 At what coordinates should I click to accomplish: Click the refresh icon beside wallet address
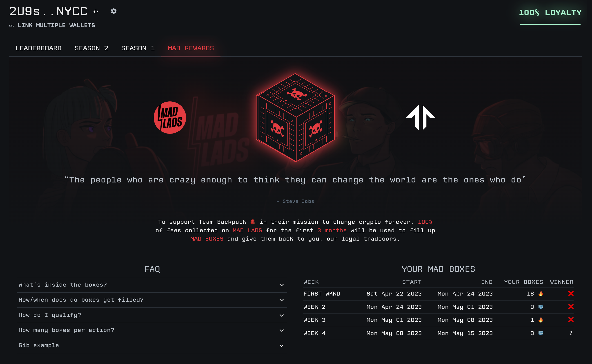point(96,11)
